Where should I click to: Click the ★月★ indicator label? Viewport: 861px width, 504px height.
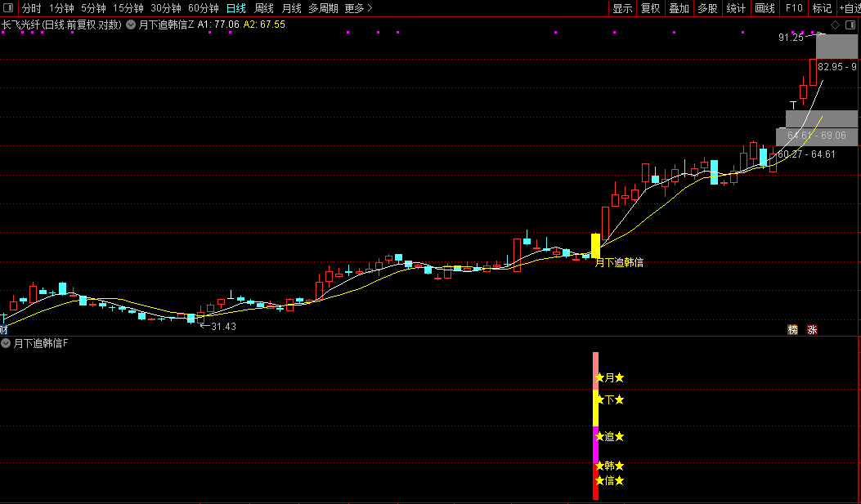609,378
